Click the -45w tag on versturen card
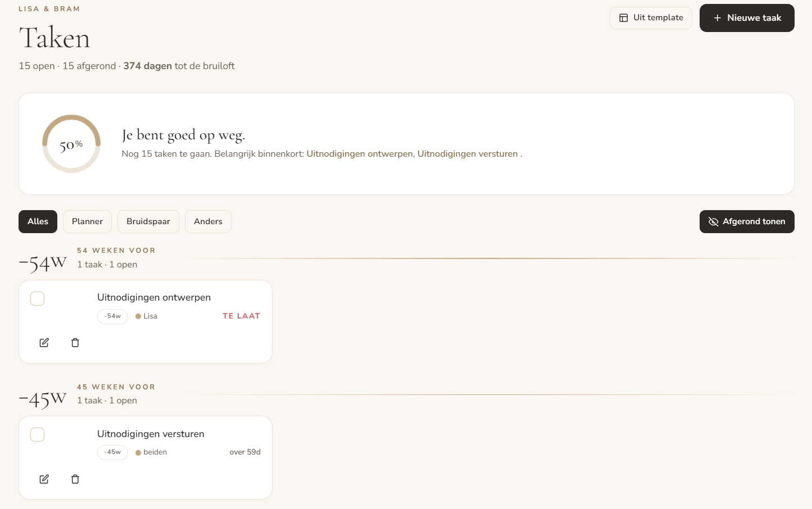 [x=112, y=452]
